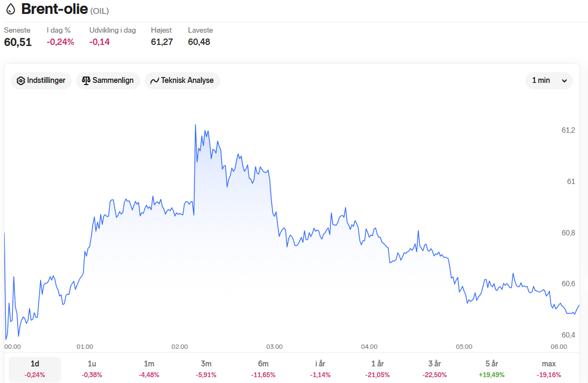Click the 00.00 time axis label
Viewport: 588px width, 383px height.
pos(13,347)
